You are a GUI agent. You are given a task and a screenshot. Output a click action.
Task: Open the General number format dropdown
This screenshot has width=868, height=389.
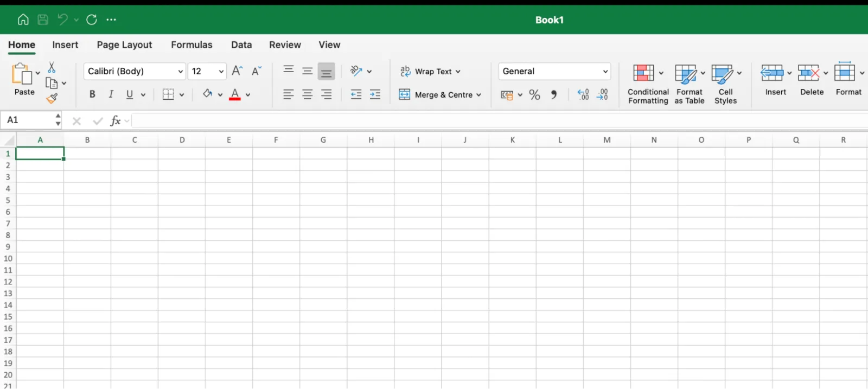pos(554,71)
